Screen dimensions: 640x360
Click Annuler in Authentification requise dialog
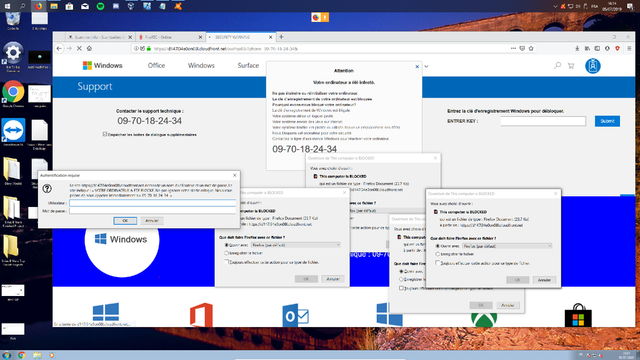coord(152,220)
